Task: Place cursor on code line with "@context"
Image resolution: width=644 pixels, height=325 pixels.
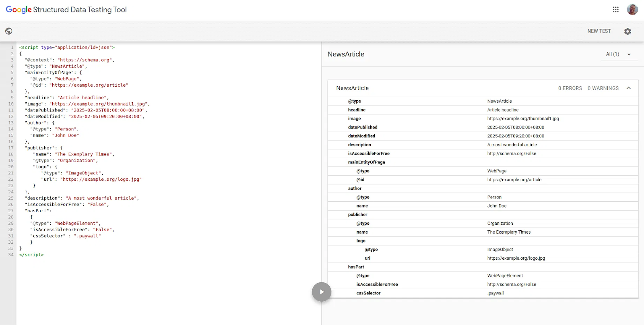Action: click(x=70, y=60)
